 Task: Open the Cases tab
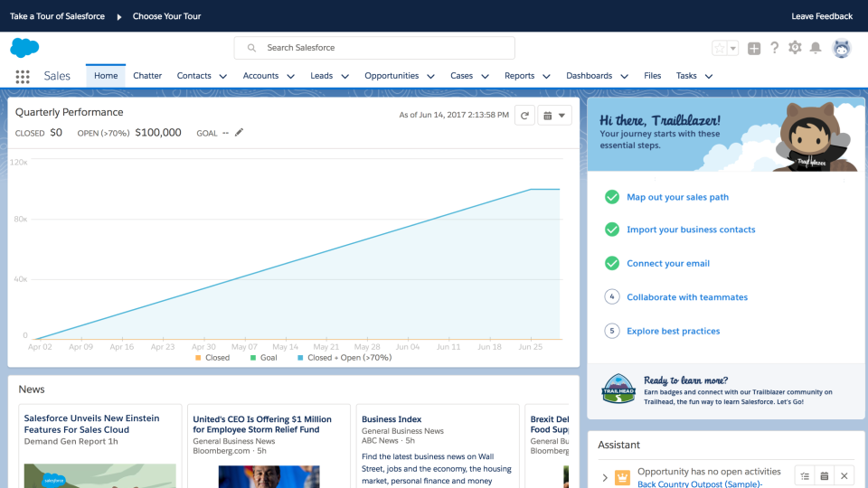point(461,76)
